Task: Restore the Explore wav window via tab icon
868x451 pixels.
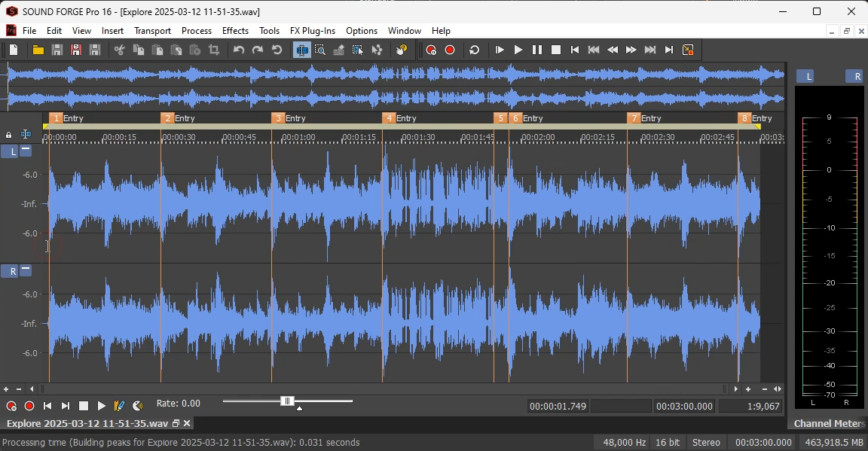Action: click(176, 424)
